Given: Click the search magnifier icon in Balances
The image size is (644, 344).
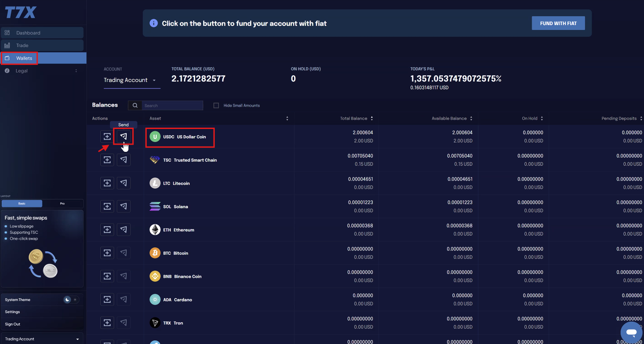Looking at the screenshot, I should (135, 105).
